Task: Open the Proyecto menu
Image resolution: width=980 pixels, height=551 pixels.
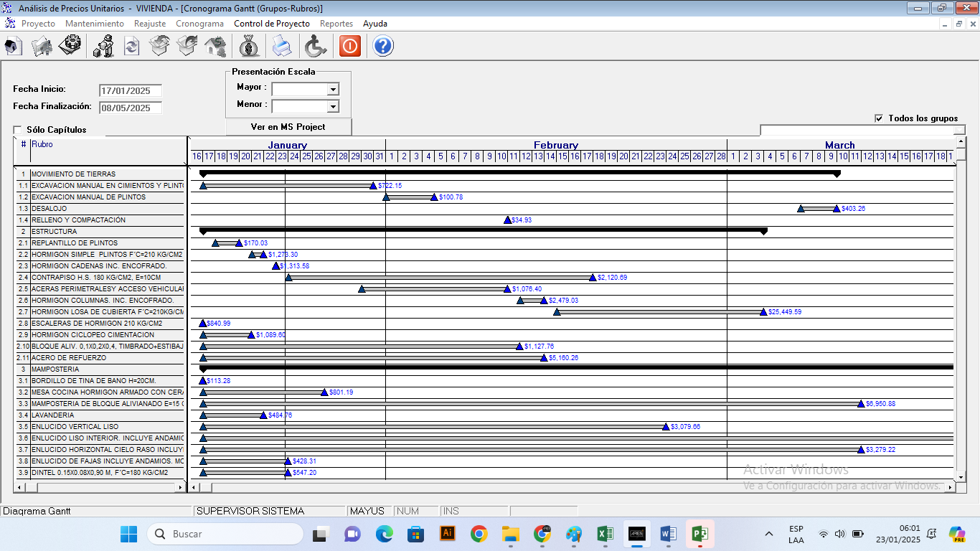Action: (38, 24)
